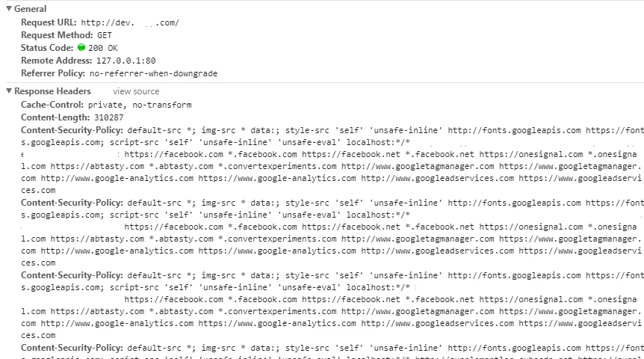The height and width of the screenshot is (359, 644).
Task: Collapse the General section triangle
Action: [x=9, y=9]
